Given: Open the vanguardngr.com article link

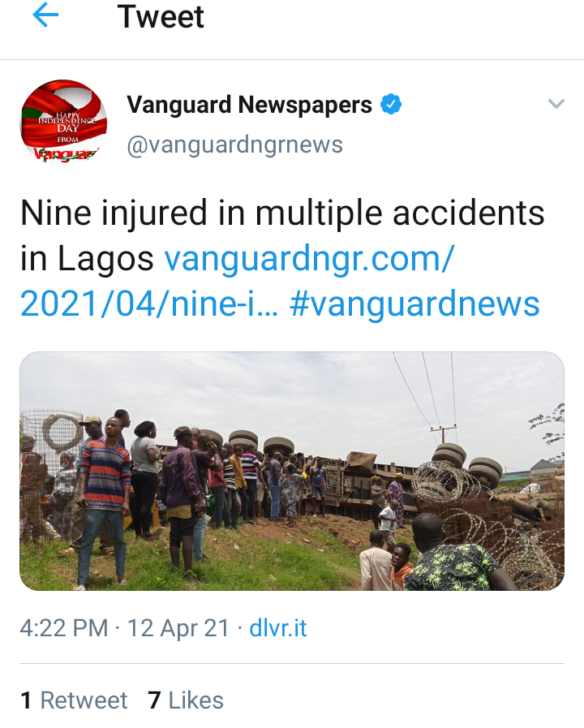Looking at the screenshot, I should point(309,259).
